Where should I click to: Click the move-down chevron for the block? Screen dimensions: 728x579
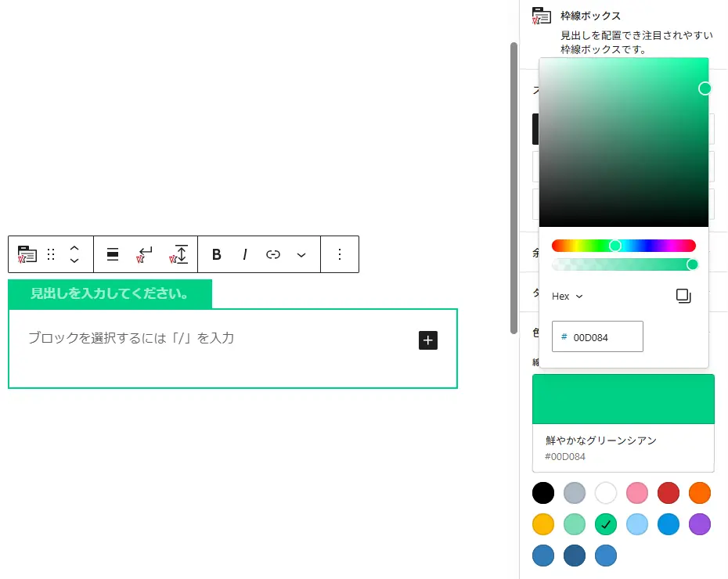74,261
